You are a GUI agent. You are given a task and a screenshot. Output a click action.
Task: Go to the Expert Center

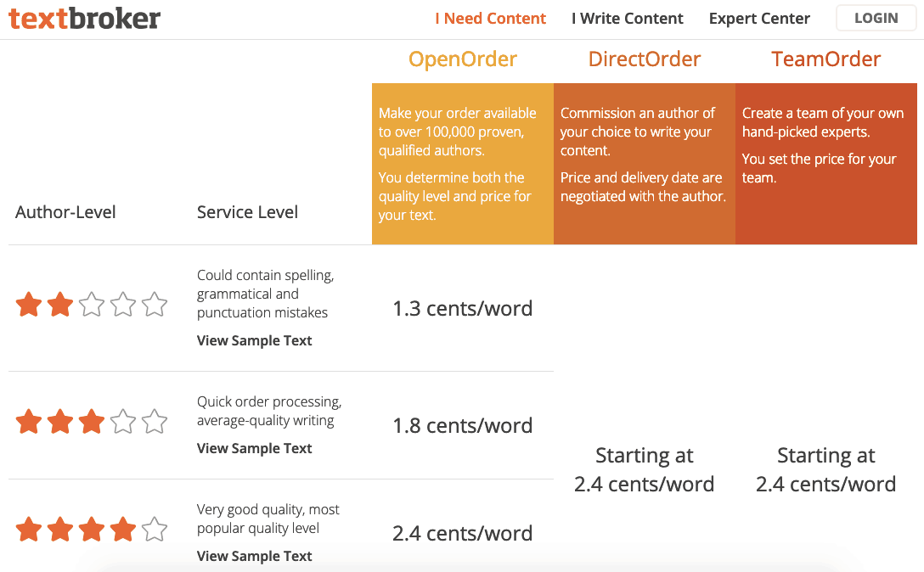759,19
